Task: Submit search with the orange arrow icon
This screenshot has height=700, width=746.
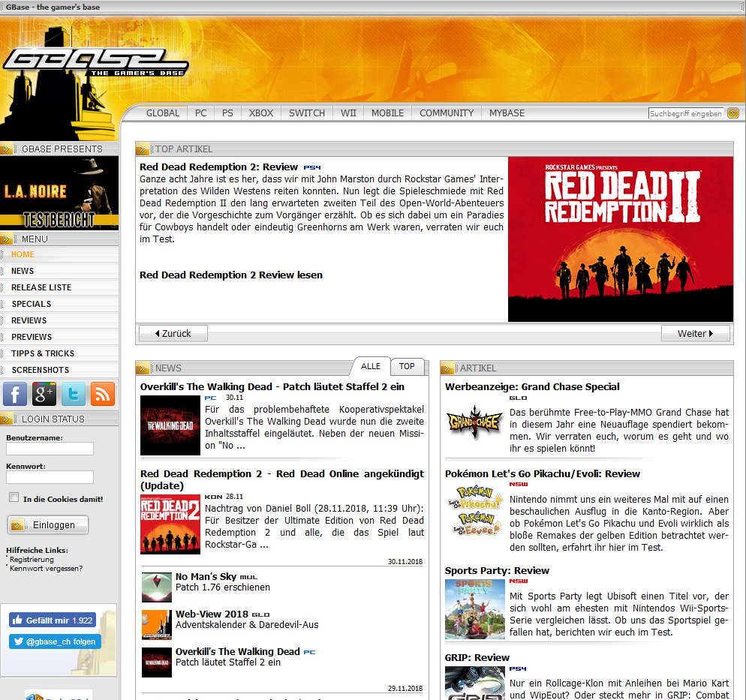Action: [733, 113]
